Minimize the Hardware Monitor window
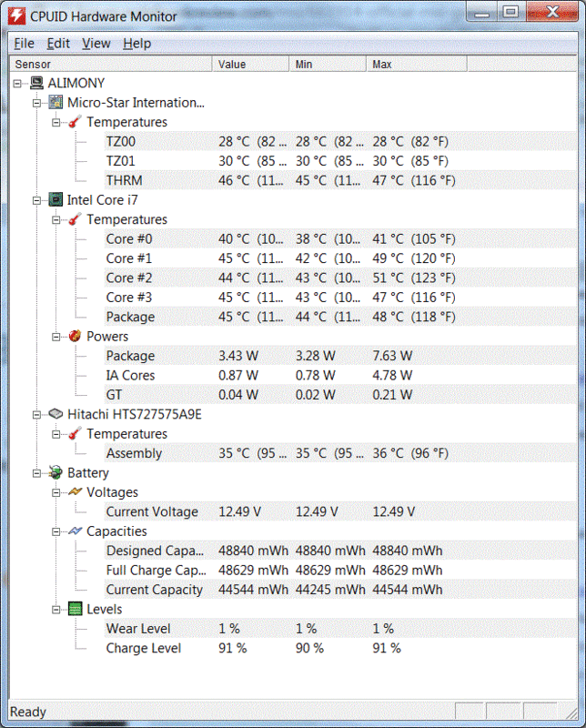Image resolution: width=586 pixels, height=728 pixels. (x=481, y=13)
